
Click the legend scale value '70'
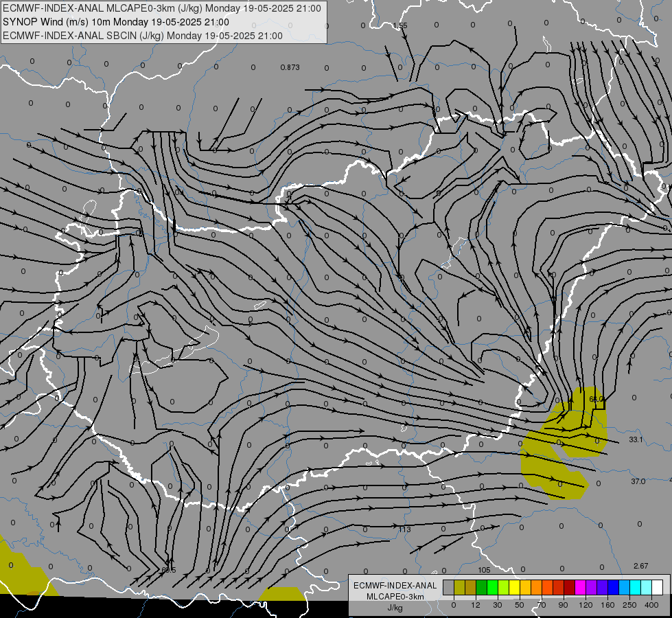(x=542, y=605)
